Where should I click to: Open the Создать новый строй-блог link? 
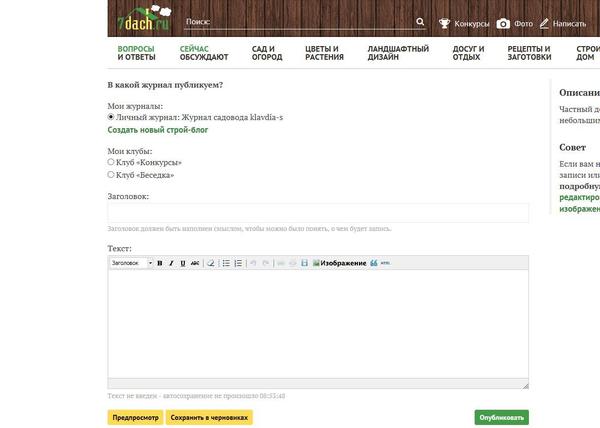(157, 130)
